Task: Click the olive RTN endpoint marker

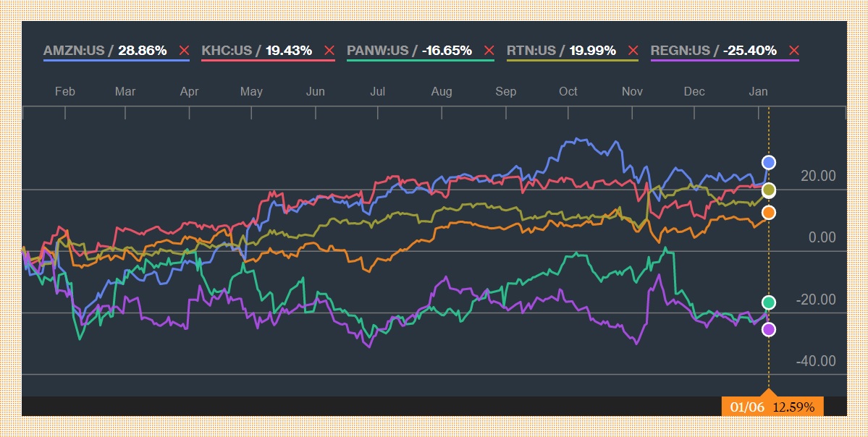Action: [769, 190]
